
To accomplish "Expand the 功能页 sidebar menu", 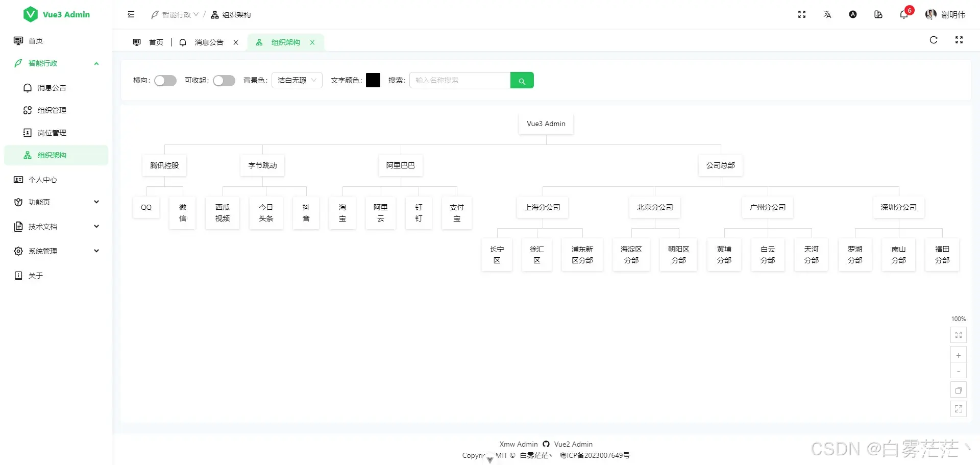I will [x=56, y=202].
